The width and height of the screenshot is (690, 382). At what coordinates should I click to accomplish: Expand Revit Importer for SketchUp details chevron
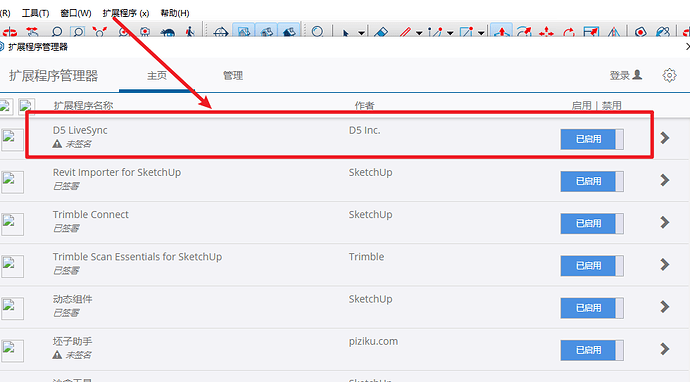click(665, 180)
